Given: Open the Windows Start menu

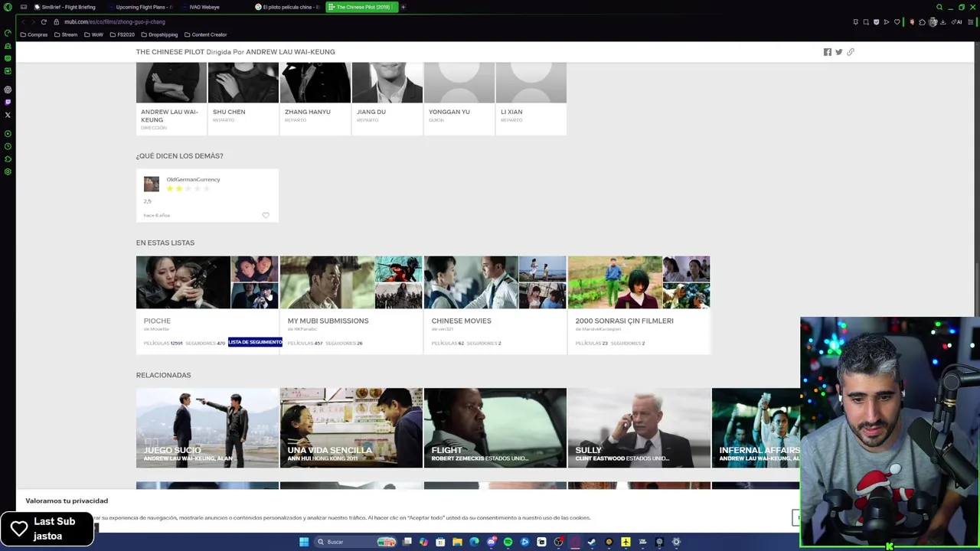Looking at the screenshot, I should (304, 542).
